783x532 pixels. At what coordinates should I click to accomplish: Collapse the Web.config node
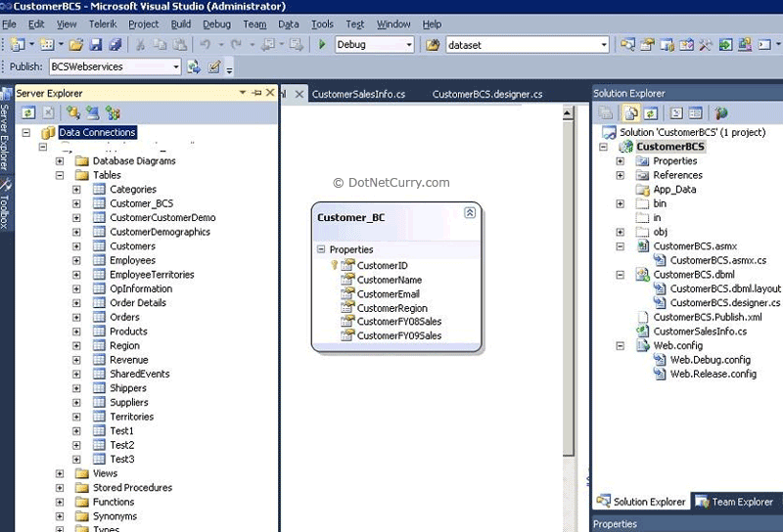pos(621,346)
